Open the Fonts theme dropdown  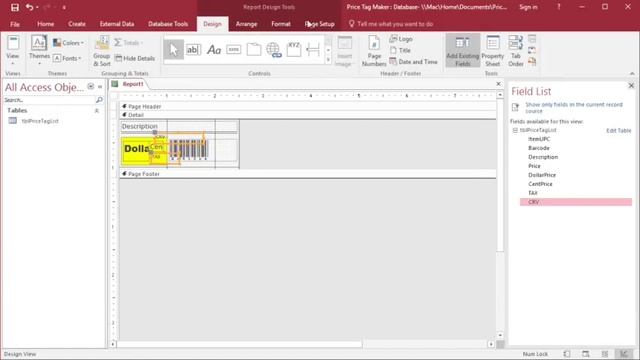[67, 58]
